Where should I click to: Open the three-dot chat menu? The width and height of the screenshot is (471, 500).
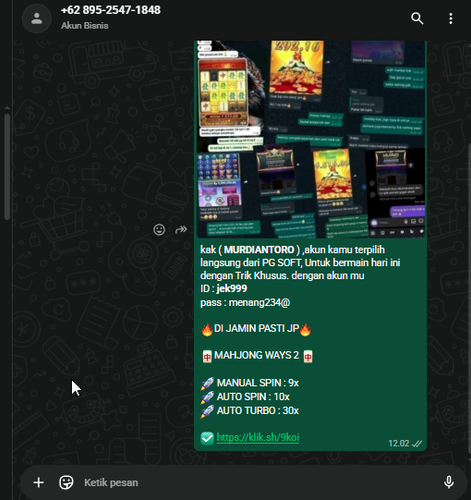[x=451, y=19]
